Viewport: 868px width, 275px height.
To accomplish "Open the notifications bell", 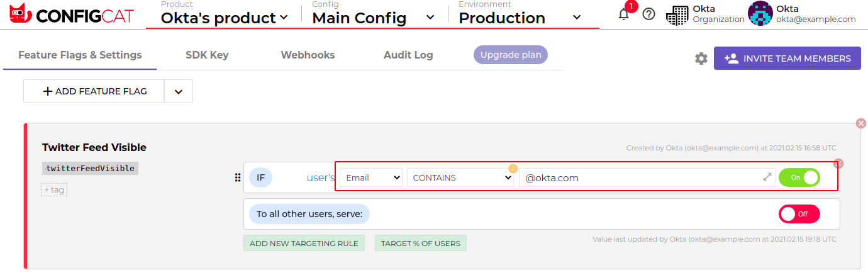I will (x=623, y=14).
